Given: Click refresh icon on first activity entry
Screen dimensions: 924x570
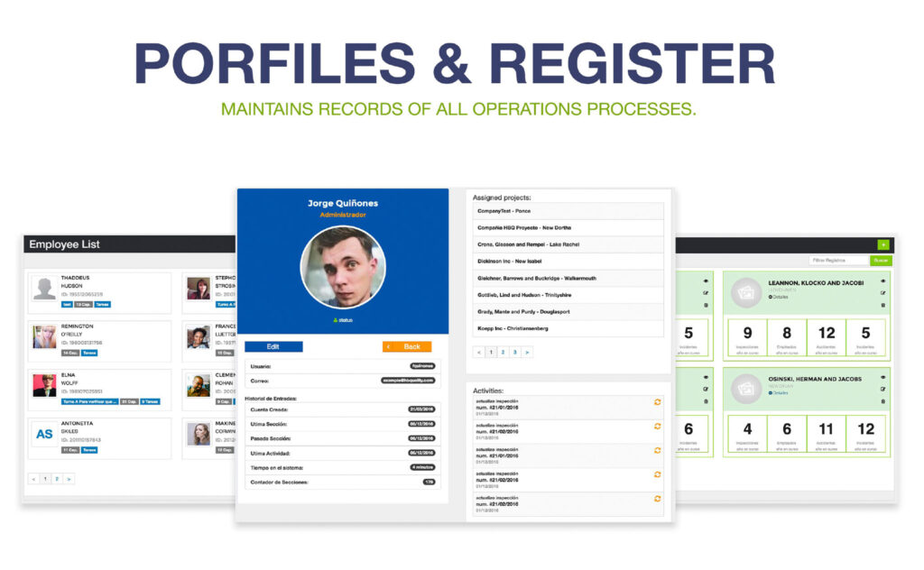Looking at the screenshot, I should [x=658, y=402].
